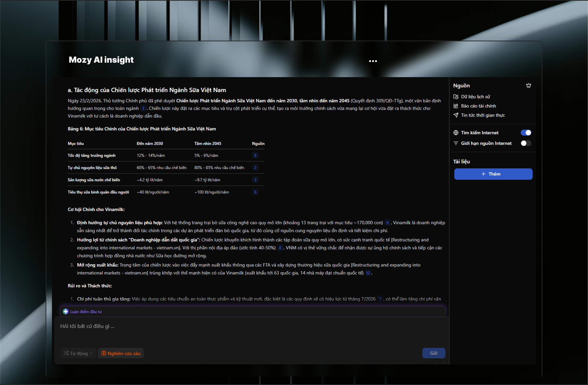Click the crown icon beside Nguồn
Screen dimensions: 588x385
coord(528,85)
